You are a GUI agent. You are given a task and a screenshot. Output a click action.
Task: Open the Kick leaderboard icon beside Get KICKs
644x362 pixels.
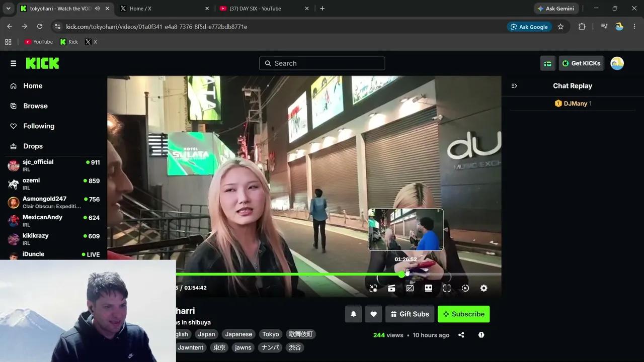pyautogui.click(x=547, y=63)
